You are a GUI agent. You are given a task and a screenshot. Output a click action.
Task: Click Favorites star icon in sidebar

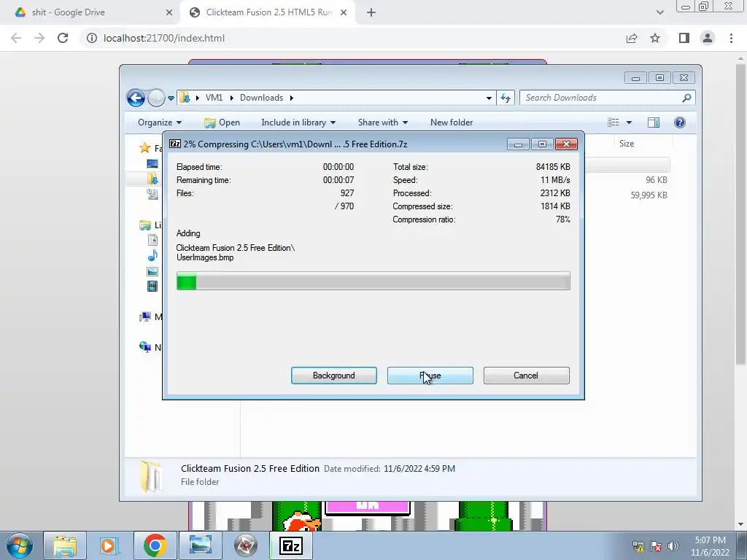click(x=145, y=148)
